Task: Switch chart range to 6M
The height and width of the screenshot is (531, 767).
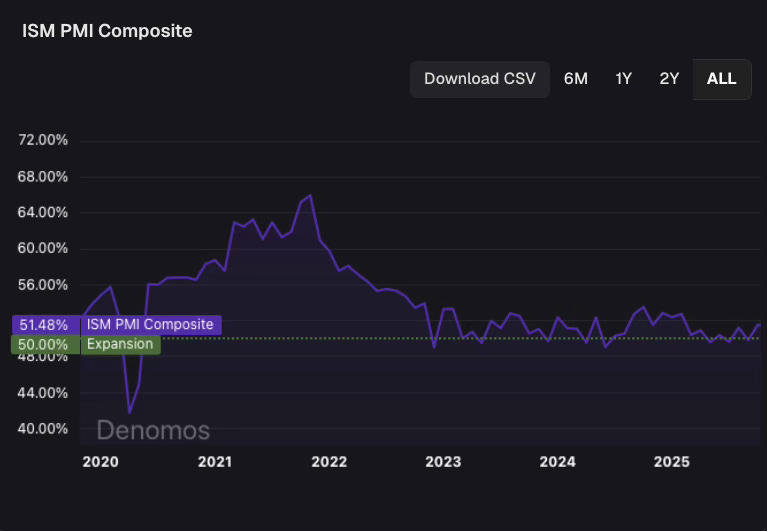Action: 576,79
